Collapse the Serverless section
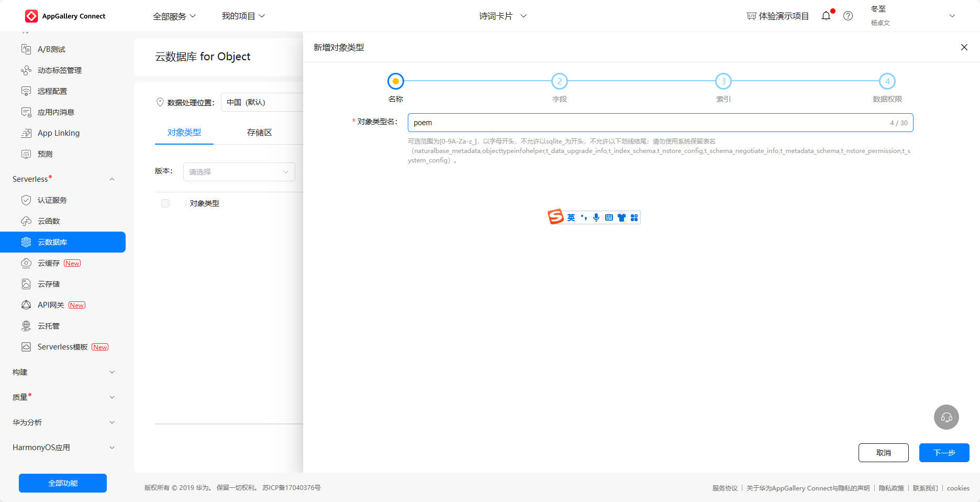The height and width of the screenshot is (502, 980). tap(112, 179)
